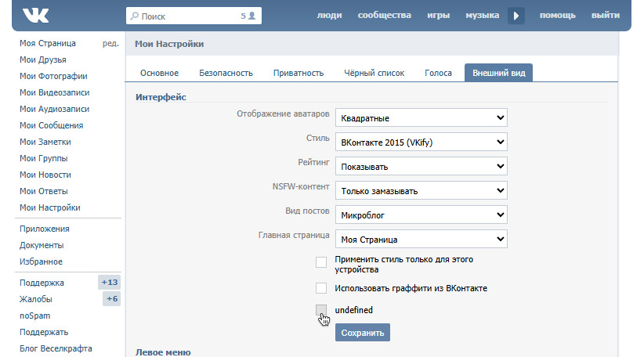The height and width of the screenshot is (357, 644).
Task: Click the notifications counter icon in search bar
Action: [250, 16]
